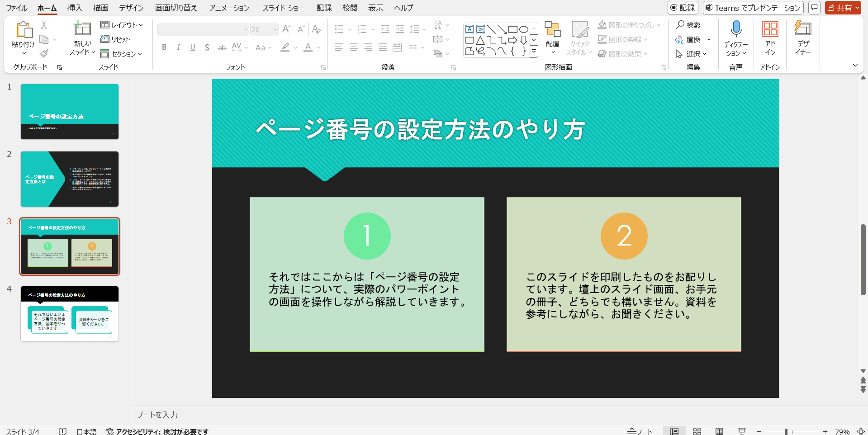Click Teams でプレゼンテーション button

pyautogui.click(x=753, y=8)
